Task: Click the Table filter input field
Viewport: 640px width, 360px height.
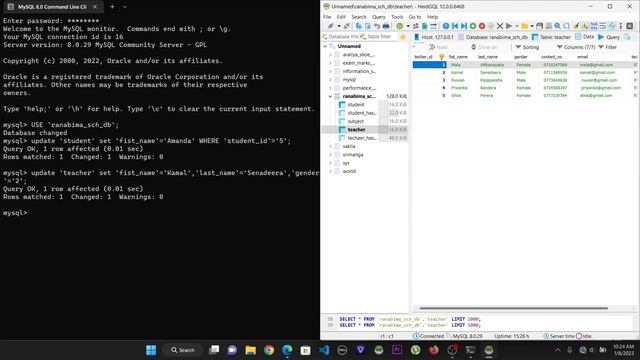Action: pos(378,37)
